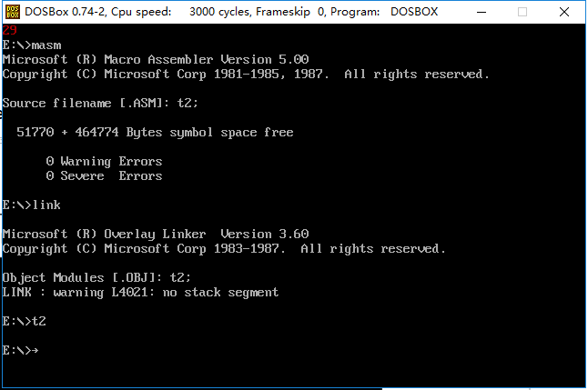
Task: Click the Copyright 1981-1985, 1987 line
Action: [246, 75]
